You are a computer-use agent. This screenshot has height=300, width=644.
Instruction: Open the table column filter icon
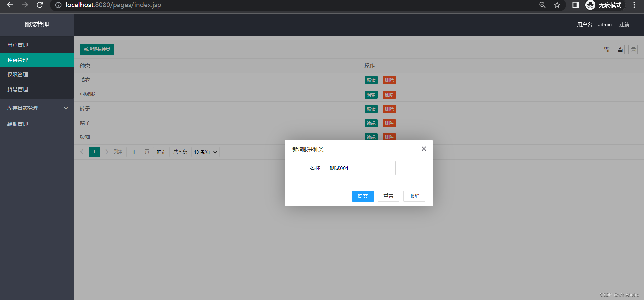(x=606, y=50)
